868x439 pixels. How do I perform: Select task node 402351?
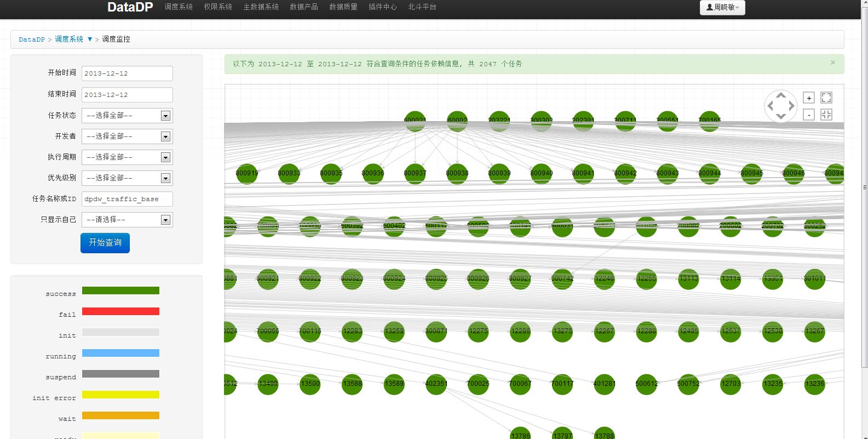(x=436, y=384)
